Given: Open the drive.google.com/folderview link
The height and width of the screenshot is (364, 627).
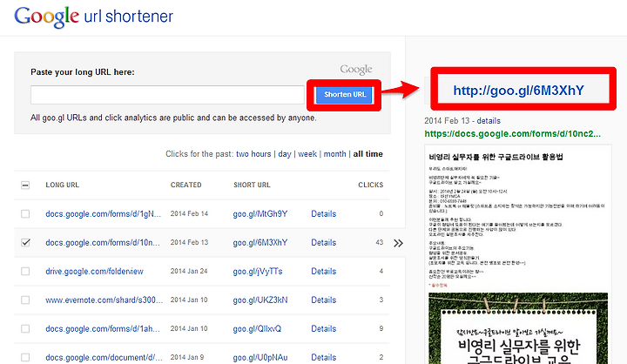Looking at the screenshot, I should pos(94,272).
